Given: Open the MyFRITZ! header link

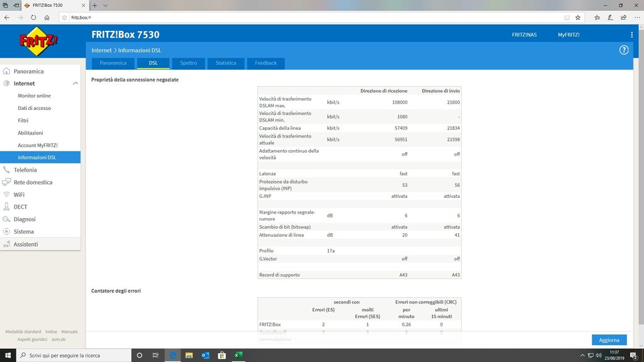Looking at the screenshot, I should pyautogui.click(x=569, y=35).
